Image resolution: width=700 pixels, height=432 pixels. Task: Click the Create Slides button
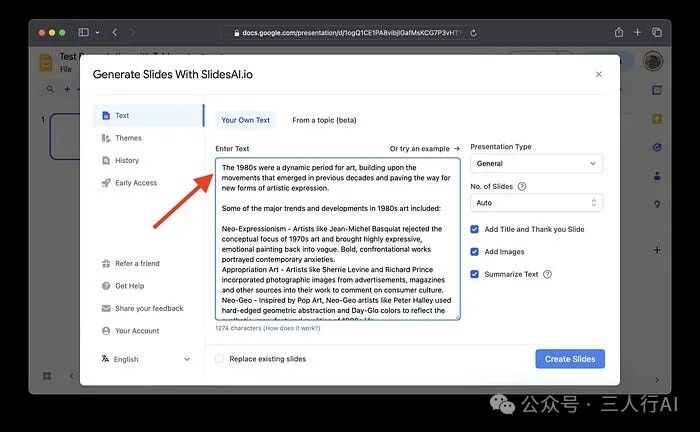click(570, 359)
